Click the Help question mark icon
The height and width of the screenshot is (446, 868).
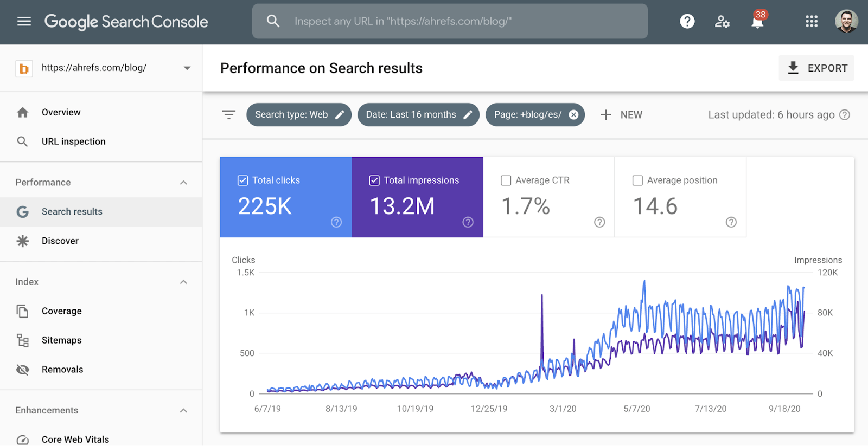(687, 22)
